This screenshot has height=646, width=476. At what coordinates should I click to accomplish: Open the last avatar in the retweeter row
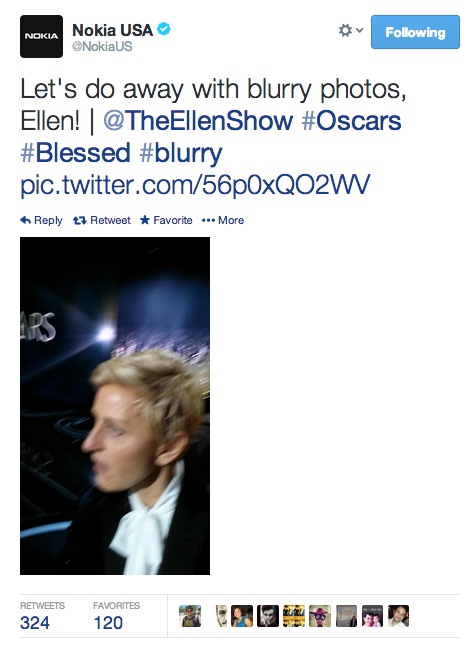(x=399, y=616)
